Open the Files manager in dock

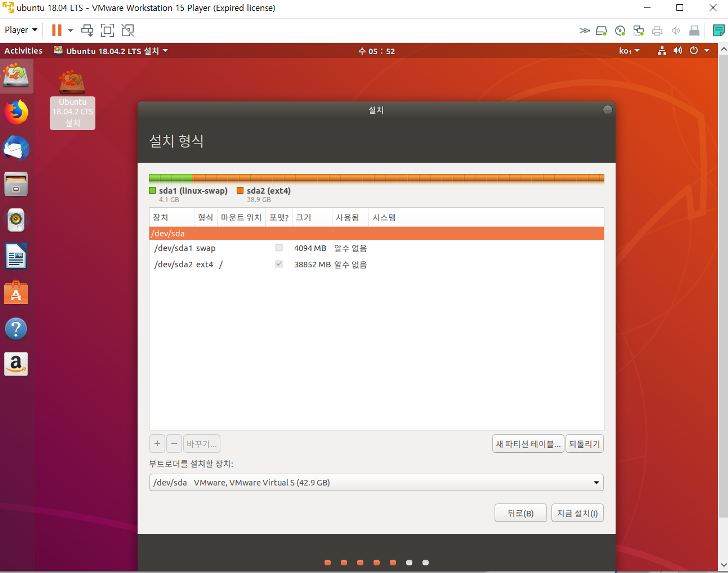click(16, 184)
